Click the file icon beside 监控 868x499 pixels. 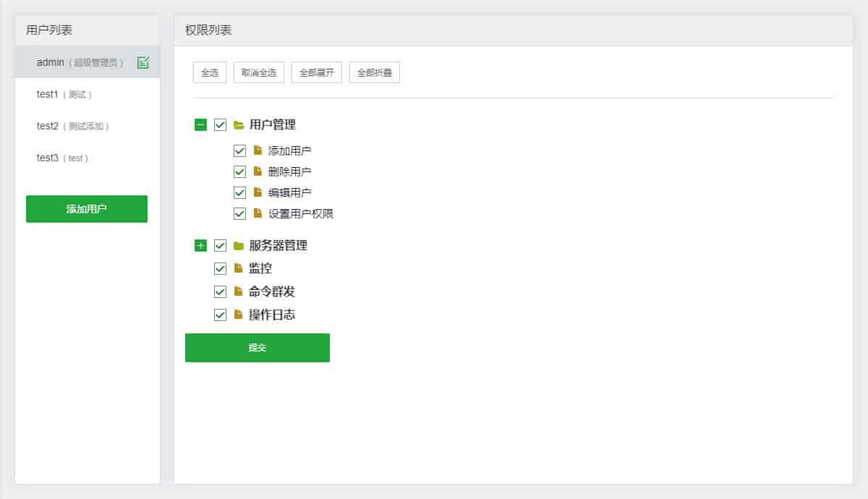[x=239, y=268]
